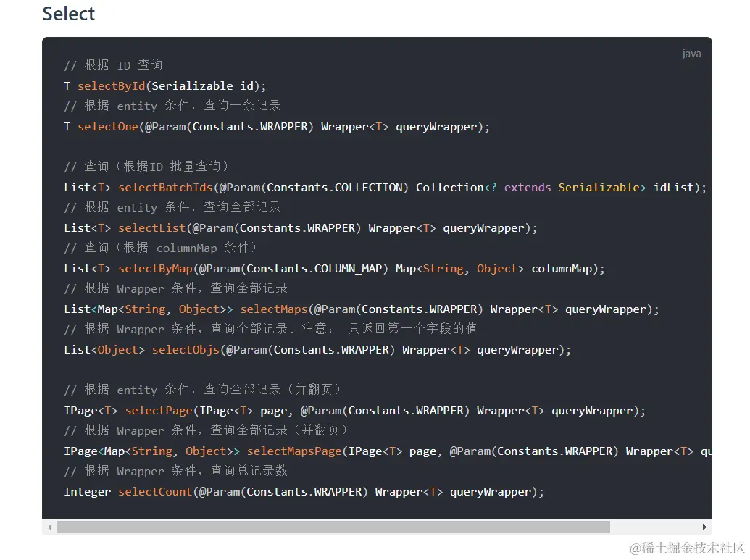Click the selectOne method name
Viewport: 750px width, 560px height.
pyautogui.click(x=108, y=127)
